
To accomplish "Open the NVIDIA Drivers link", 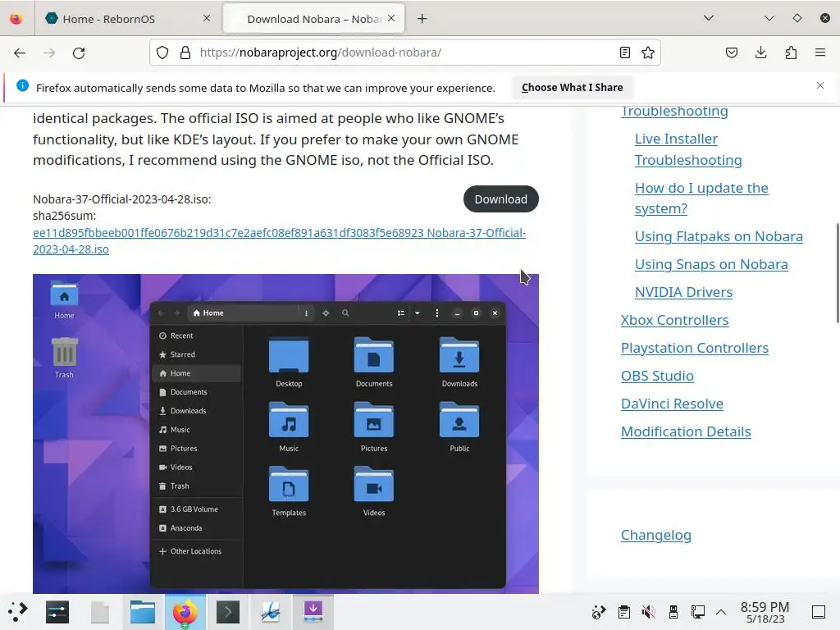I will point(683,292).
